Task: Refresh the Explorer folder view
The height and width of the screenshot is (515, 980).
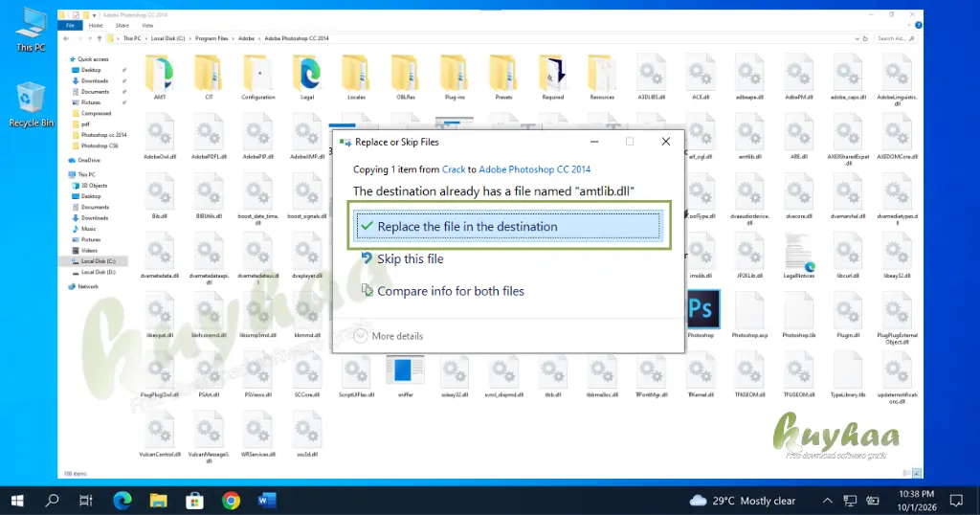Action: pos(865,38)
